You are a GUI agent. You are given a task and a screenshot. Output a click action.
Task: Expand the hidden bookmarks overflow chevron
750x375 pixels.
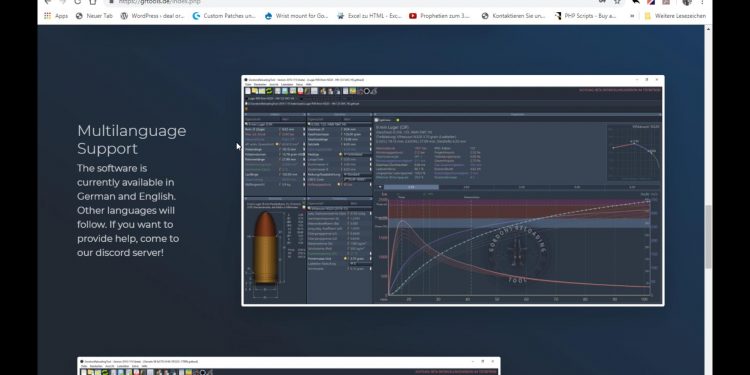tap(632, 16)
